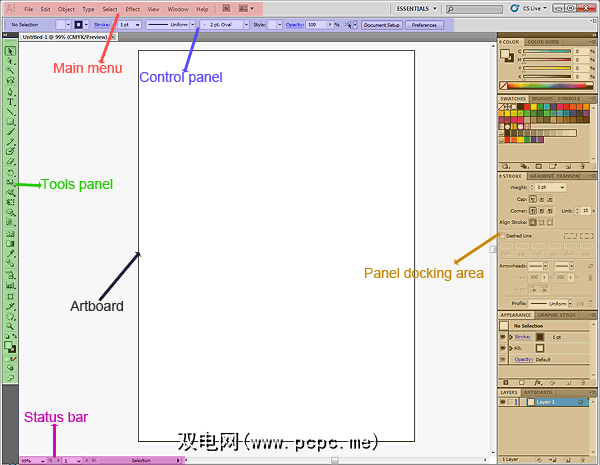Select the Magic Wand tool

pos(10,71)
